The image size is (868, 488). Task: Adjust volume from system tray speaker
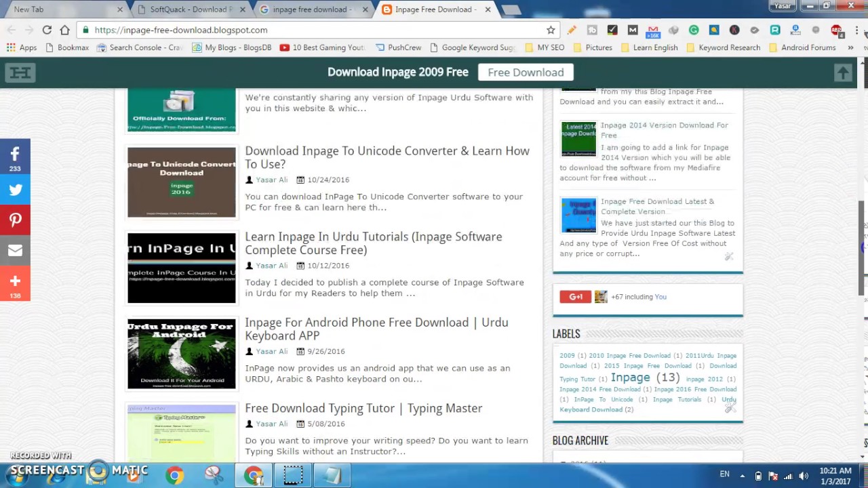[x=804, y=476]
